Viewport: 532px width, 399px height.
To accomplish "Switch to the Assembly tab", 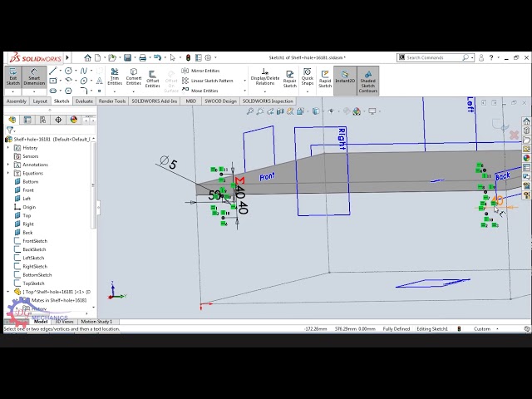I will [x=17, y=101].
